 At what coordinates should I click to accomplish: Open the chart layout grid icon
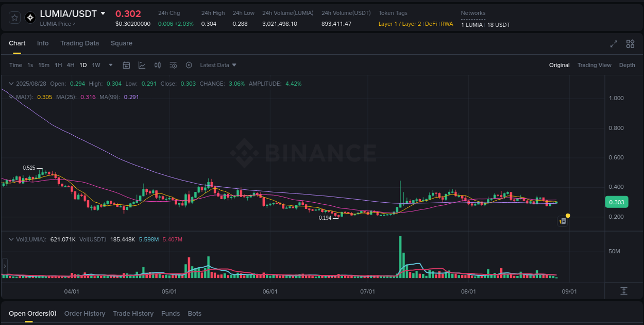(630, 44)
